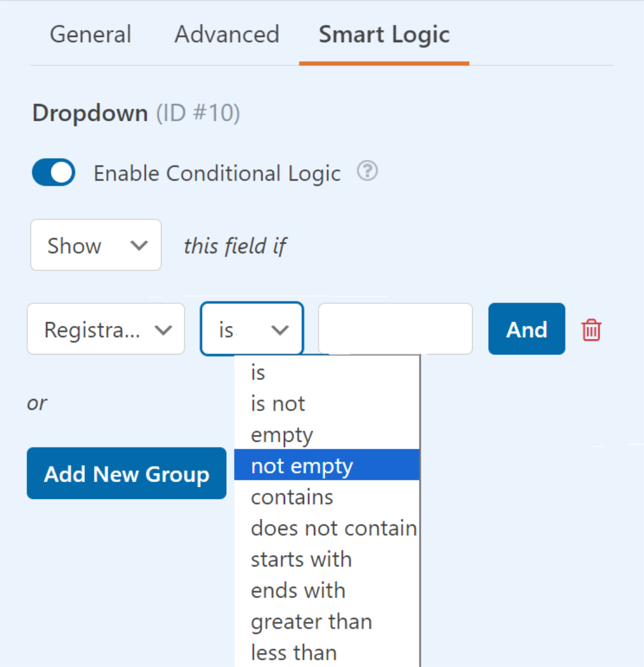644x667 pixels.
Task: Click the Add New Group button
Action: click(x=127, y=474)
